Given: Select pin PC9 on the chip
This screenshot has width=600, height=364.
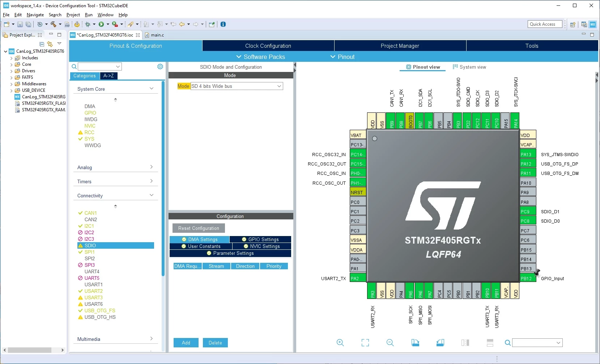Looking at the screenshot, I should click(528, 211).
